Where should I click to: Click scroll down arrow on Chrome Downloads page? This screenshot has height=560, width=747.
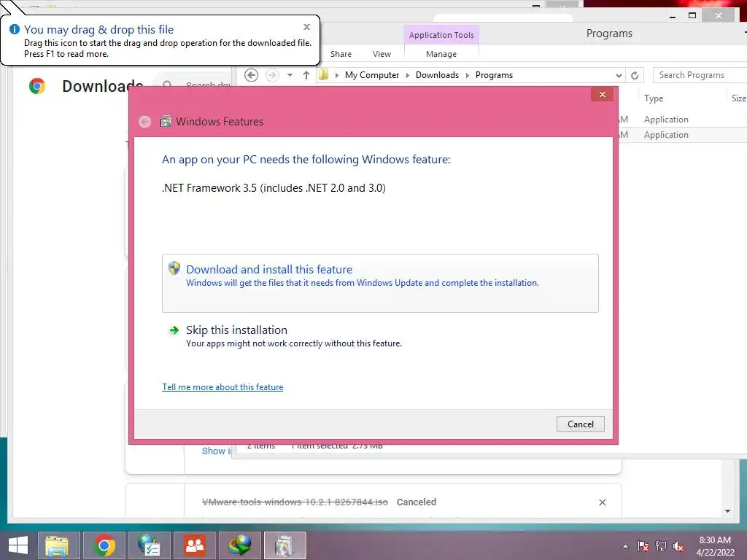point(727,511)
